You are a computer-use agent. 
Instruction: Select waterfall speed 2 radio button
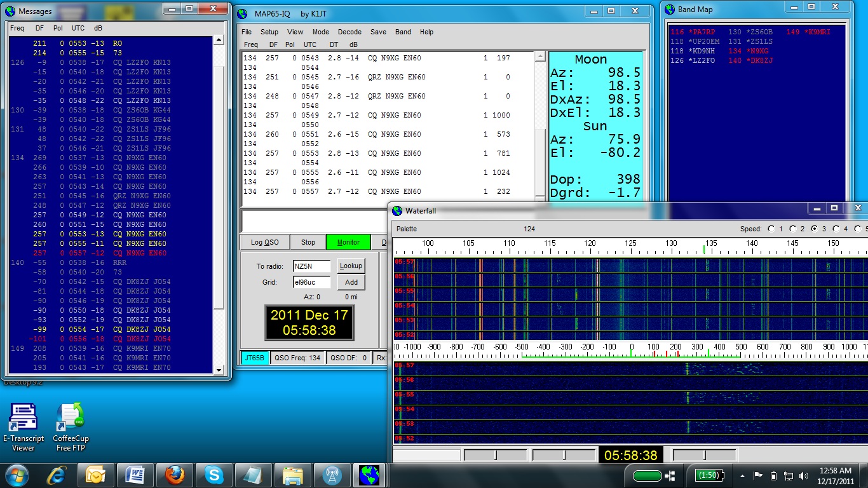pos(792,229)
